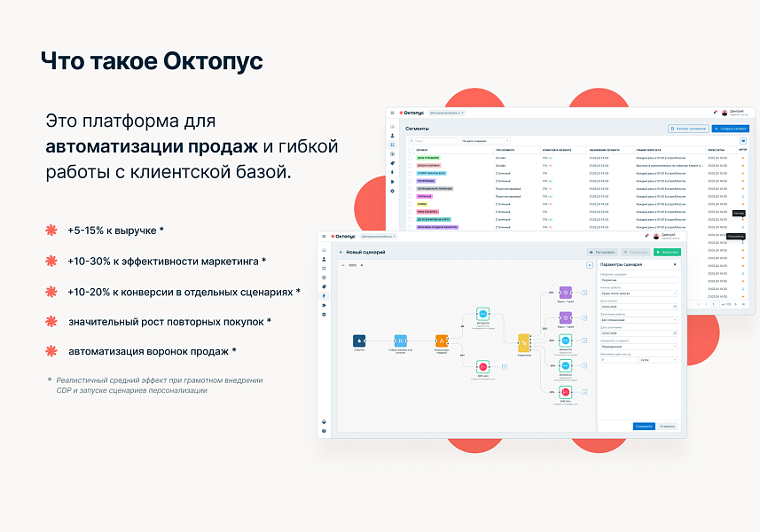Screen dimensions: 760x532
Task: Open hamburger menu in the Сегменты window
Action: (x=392, y=113)
